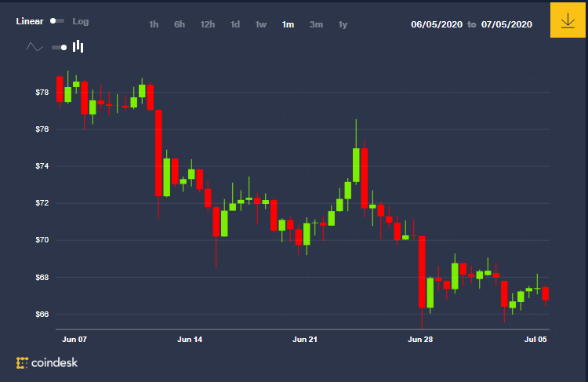Click the $68 price label
Viewport: 588px width, 382px height.
click(x=42, y=278)
